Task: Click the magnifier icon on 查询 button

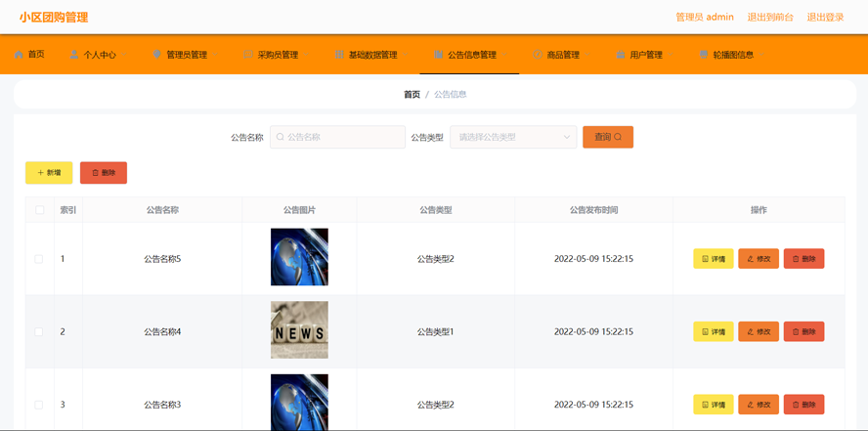Action: (x=618, y=137)
